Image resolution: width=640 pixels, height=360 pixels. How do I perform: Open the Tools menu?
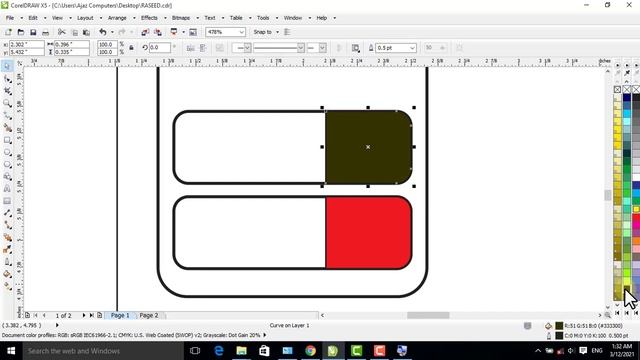point(263,18)
